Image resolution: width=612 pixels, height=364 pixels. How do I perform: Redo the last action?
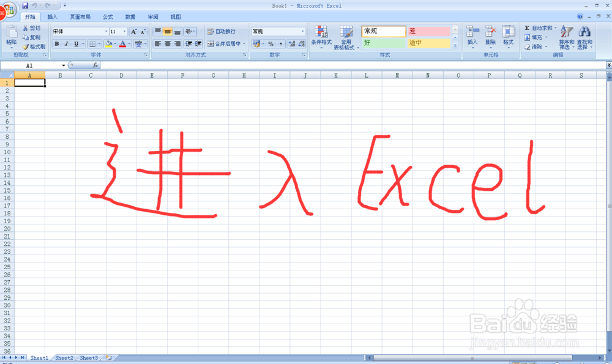point(48,6)
